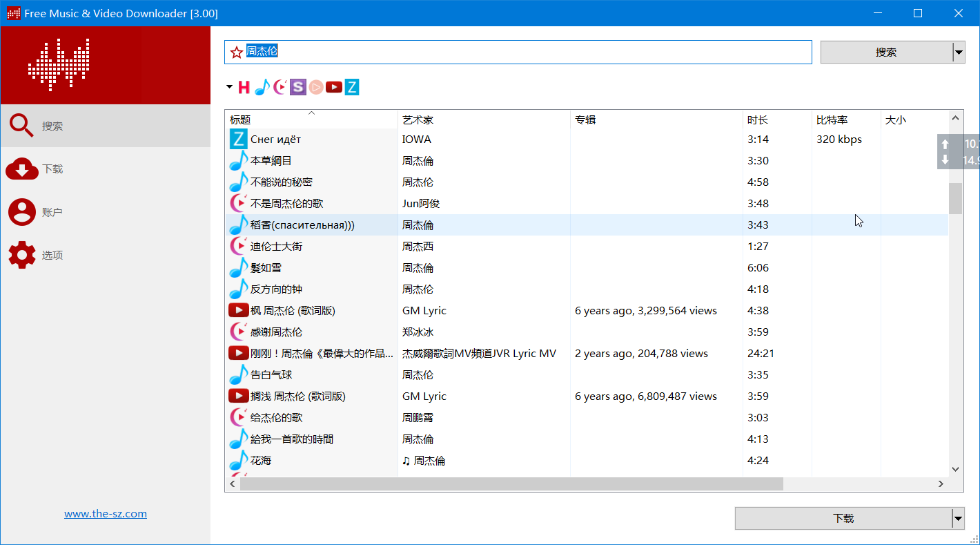Click the faded orange play source icon
This screenshot has width=980, height=545.
tap(315, 87)
